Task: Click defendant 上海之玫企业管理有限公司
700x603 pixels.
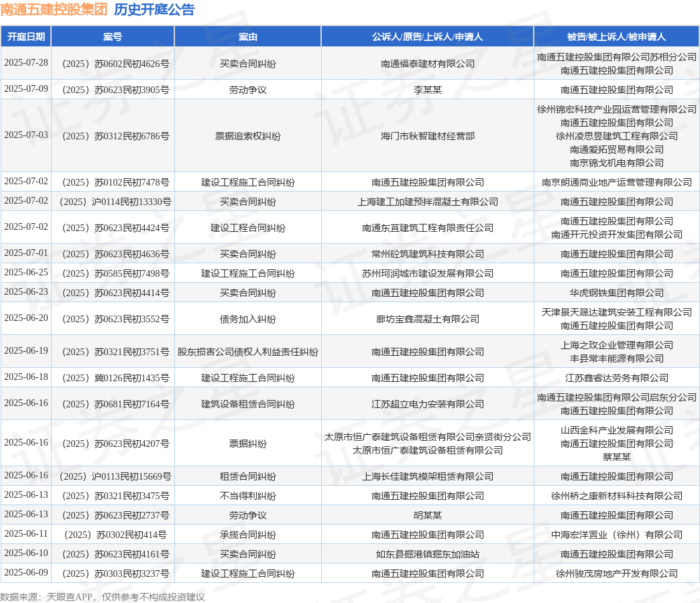Action: point(616,345)
